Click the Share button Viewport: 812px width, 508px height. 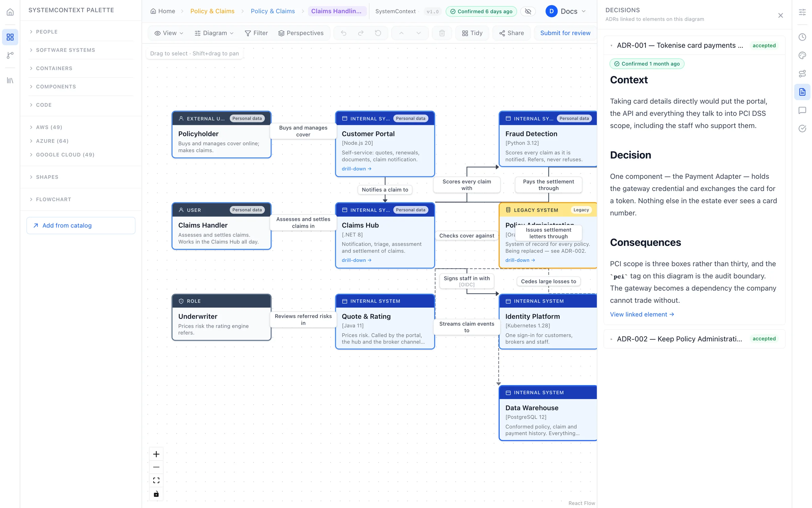click(x=511, y=33)
